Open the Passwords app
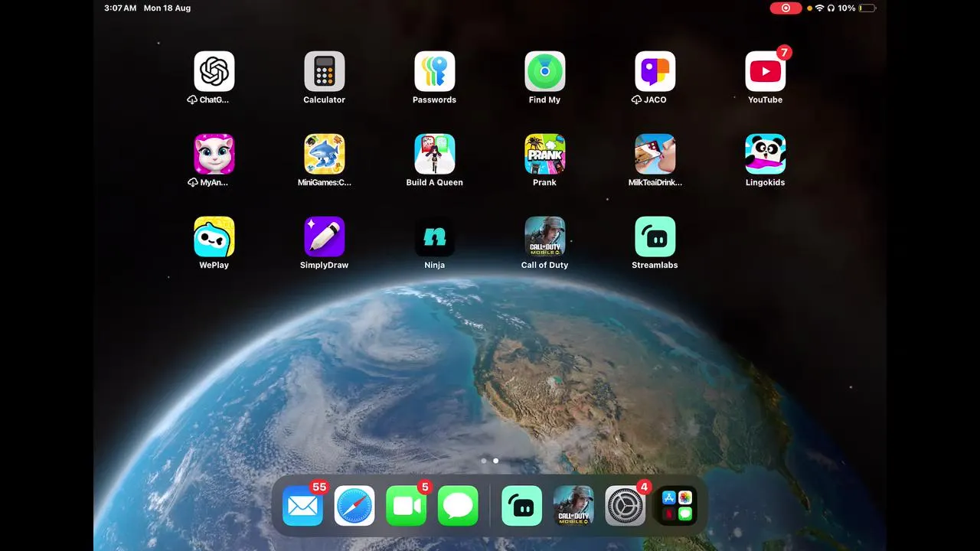Image resolution: width=980 pixels, height=551 pixels. (435, 71)
